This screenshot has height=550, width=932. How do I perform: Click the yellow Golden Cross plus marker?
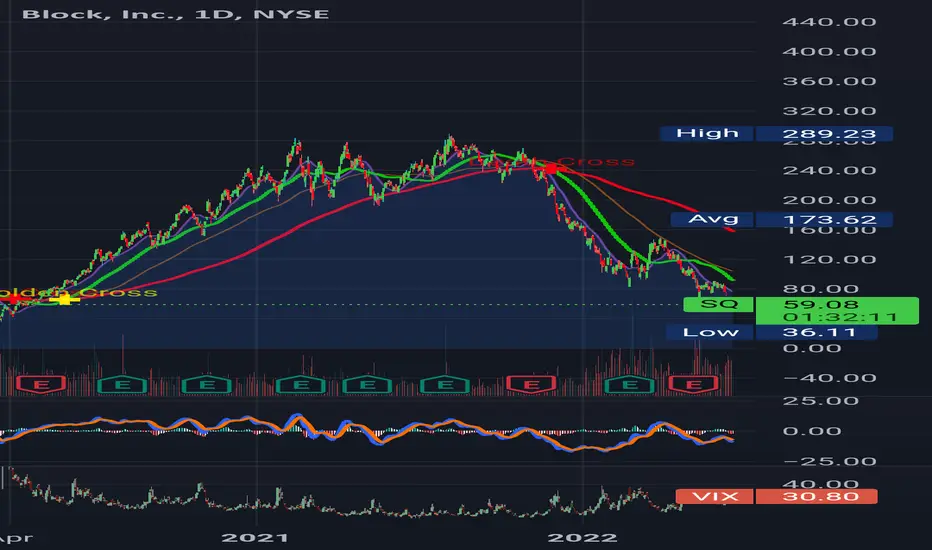click(x=64, y=299)
